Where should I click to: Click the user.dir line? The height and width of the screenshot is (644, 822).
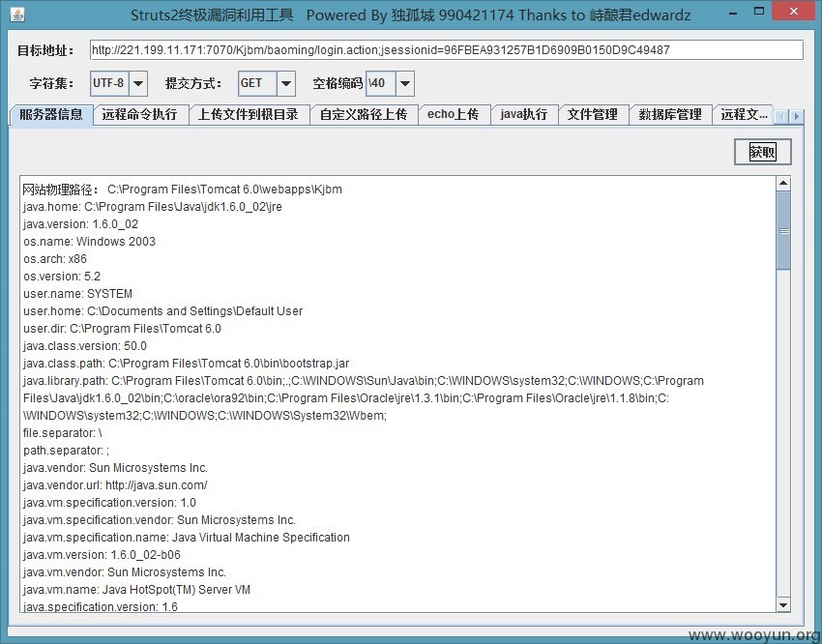point(122,328)
